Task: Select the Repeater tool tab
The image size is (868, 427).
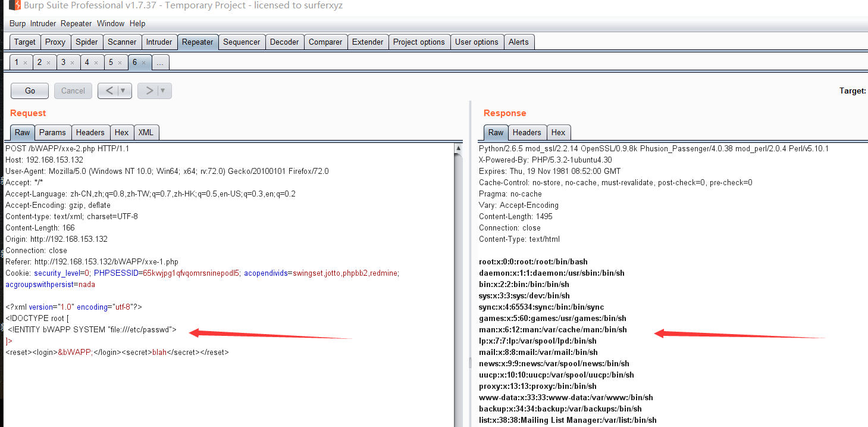Action: click(x=198, y=42)
